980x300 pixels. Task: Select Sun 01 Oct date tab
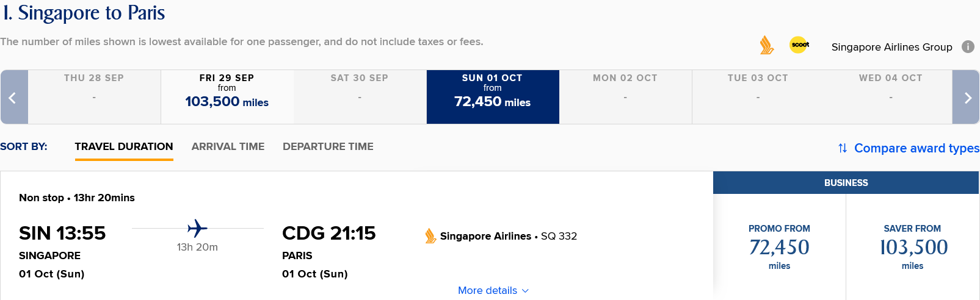click(x=493, y=97)
